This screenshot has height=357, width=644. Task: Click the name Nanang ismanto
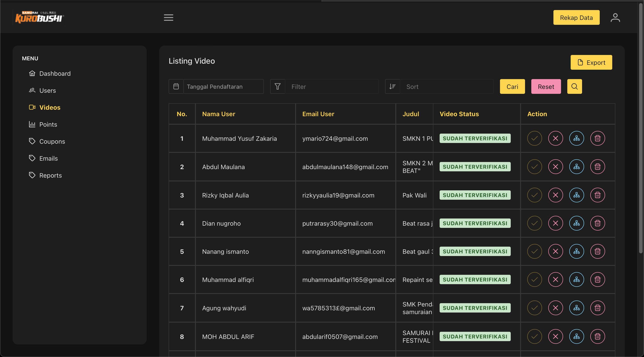[x=225, y=251]
